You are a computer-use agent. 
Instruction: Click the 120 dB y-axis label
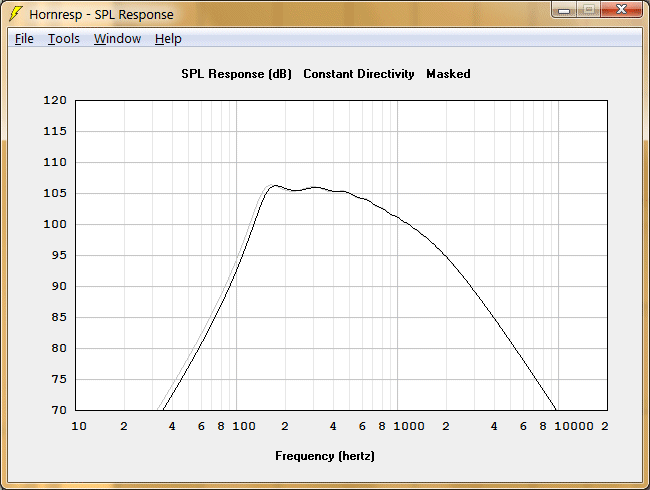[55, 100]
